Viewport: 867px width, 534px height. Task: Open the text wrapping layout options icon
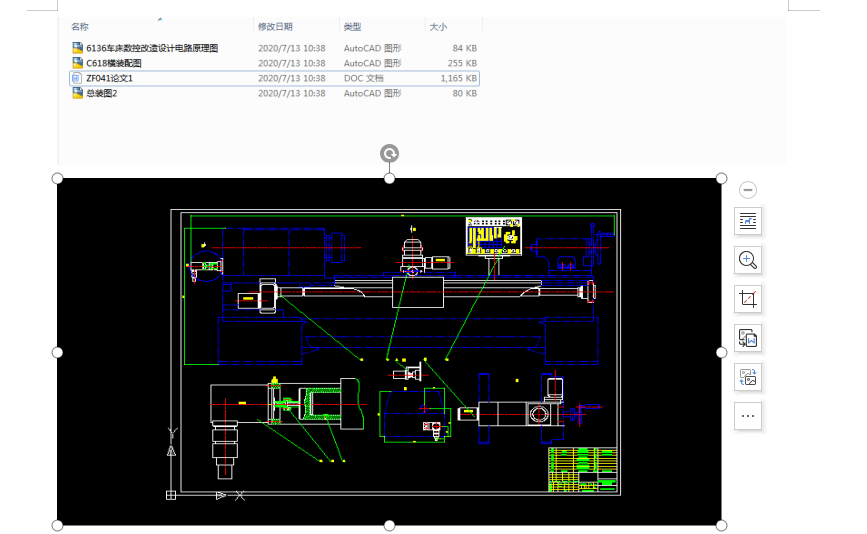[748, 221]
